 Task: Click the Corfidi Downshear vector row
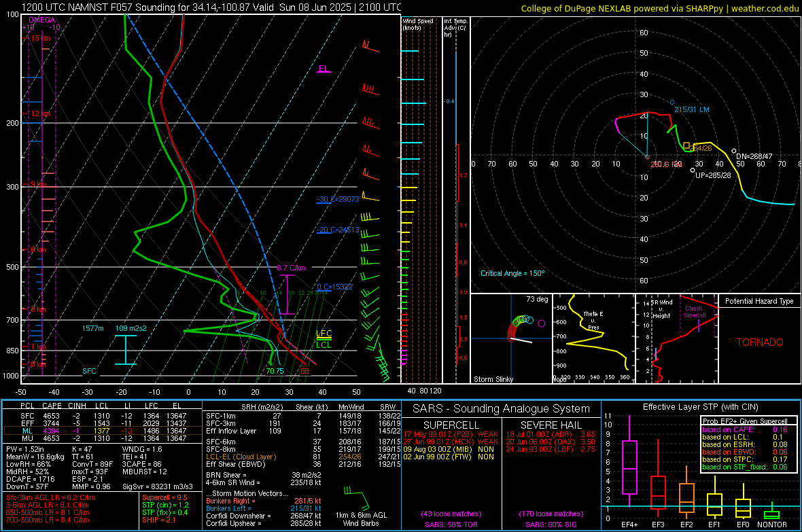point(263,516)
